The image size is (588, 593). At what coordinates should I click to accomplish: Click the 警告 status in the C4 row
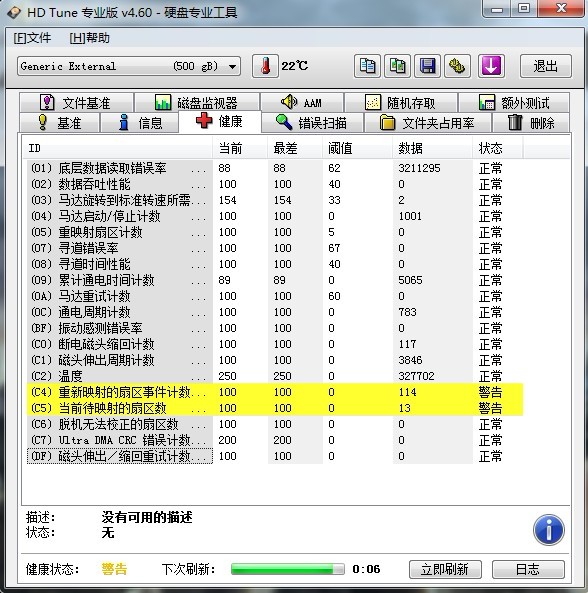tap(490, 392)
